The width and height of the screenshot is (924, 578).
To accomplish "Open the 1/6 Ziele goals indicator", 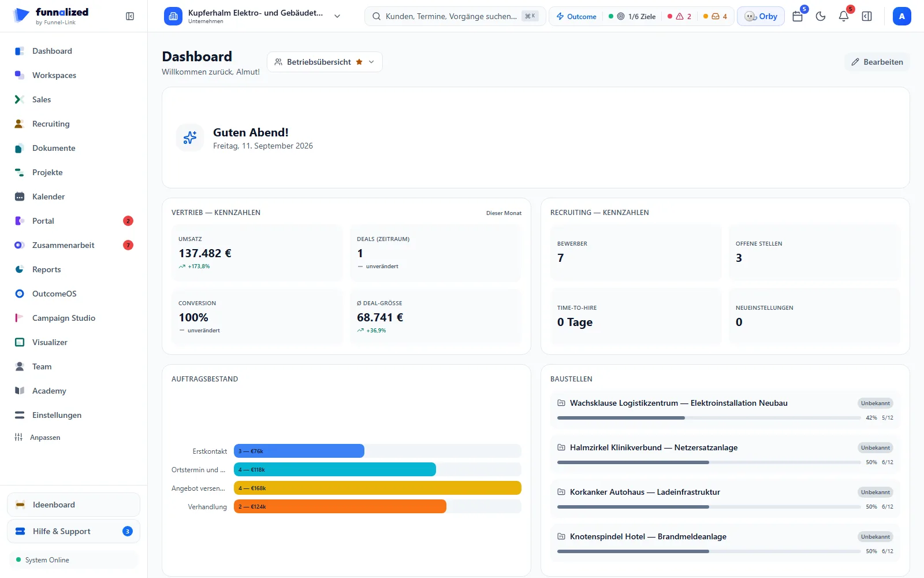I will pyautogui.click(x=632, y=16).
